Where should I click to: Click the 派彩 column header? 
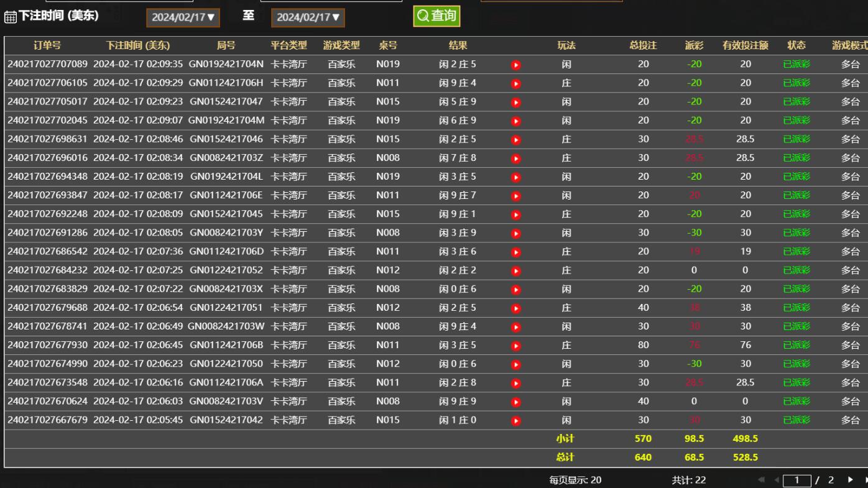[694, 45]
